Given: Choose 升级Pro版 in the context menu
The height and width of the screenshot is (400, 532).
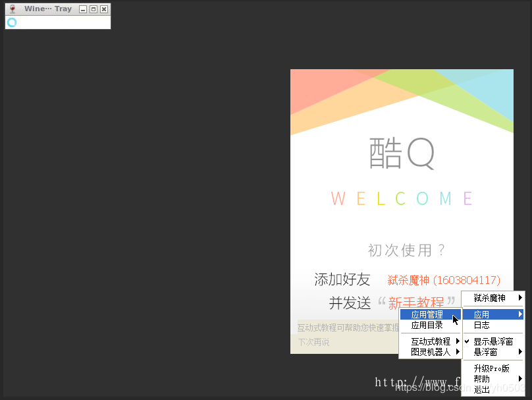Looking at the screenshot, I should pyautogui.click(x=491, y=369).
